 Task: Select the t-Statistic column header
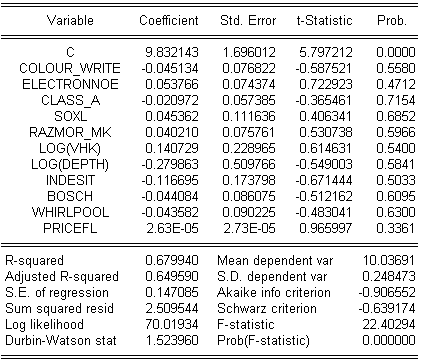click(324, 21)
